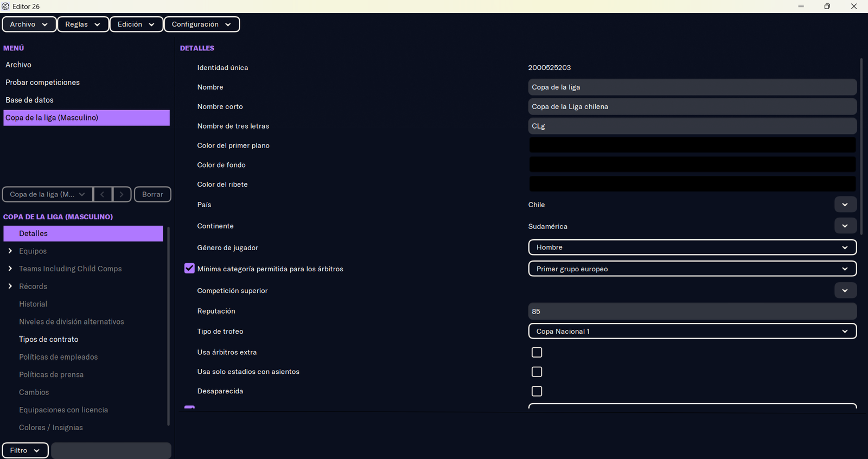
Task: Open the Continente dropdown arrow
Action: tap(845, 226)
